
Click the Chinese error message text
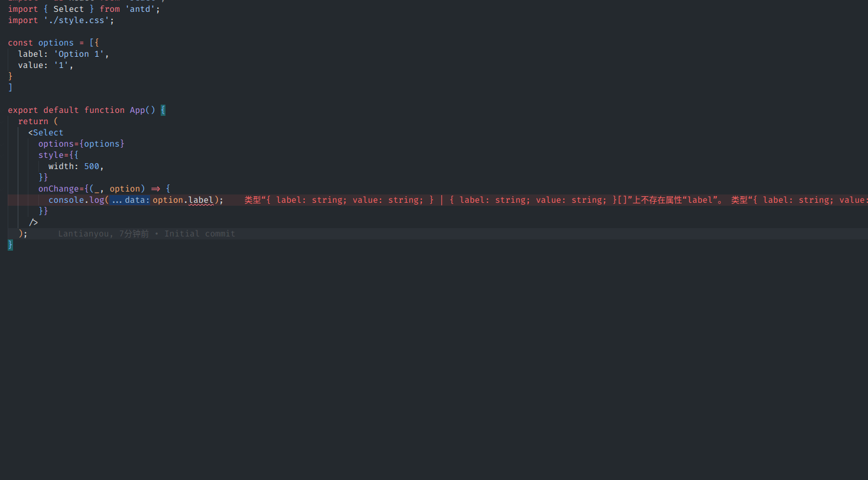414,200
